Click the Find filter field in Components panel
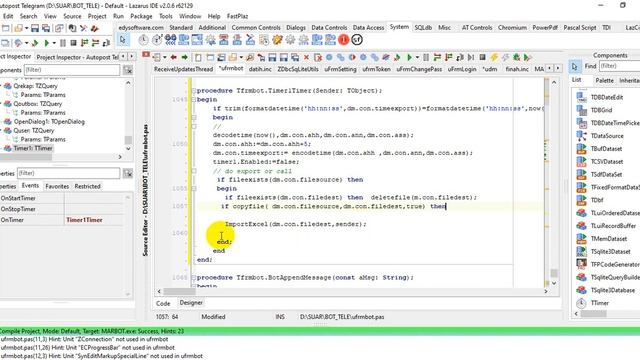The width and height of the screenshot is (640, 360). [x=619, y=66]
